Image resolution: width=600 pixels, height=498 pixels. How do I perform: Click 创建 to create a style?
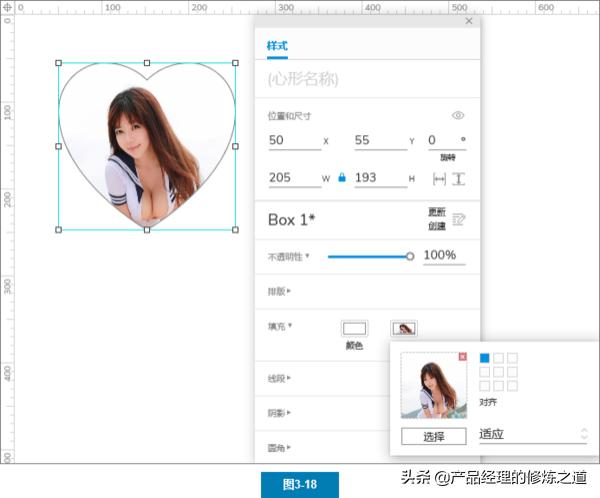click(x=437, y=226)
